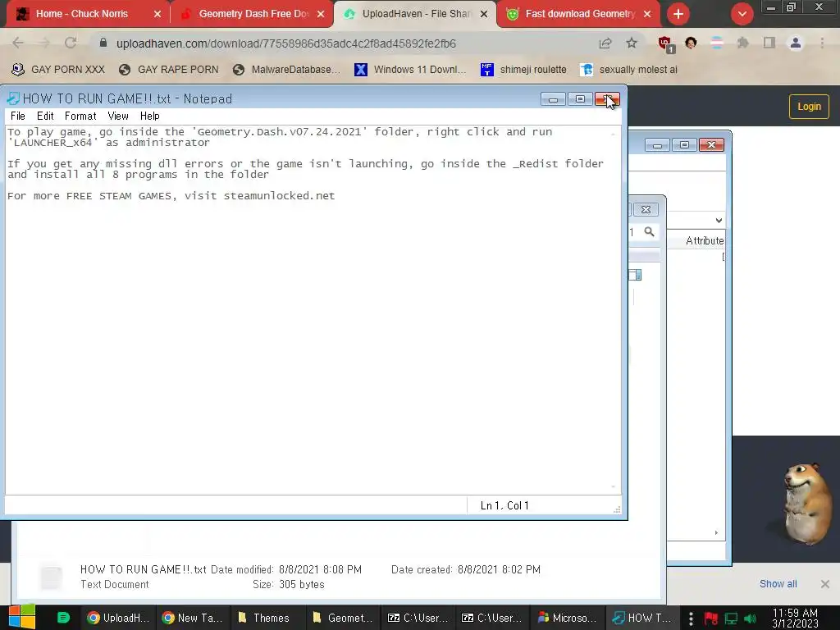Viewport: 840px width, 630px height.
Task: Open the Chrome three-dot menu
Action: click(822, 43)
